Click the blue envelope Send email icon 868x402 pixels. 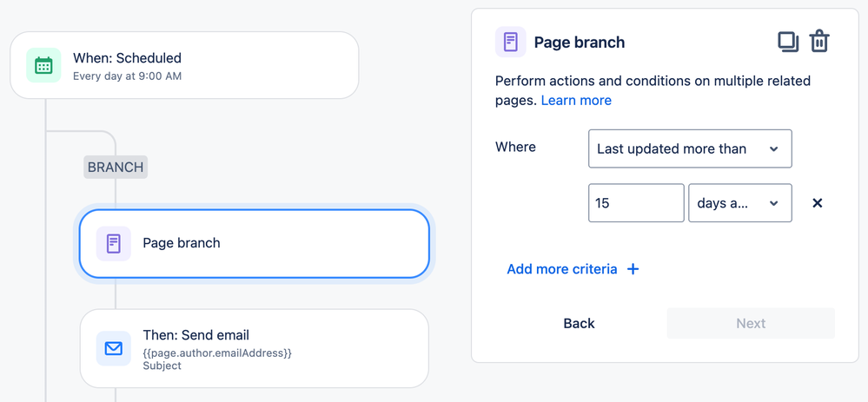[114, 348]
